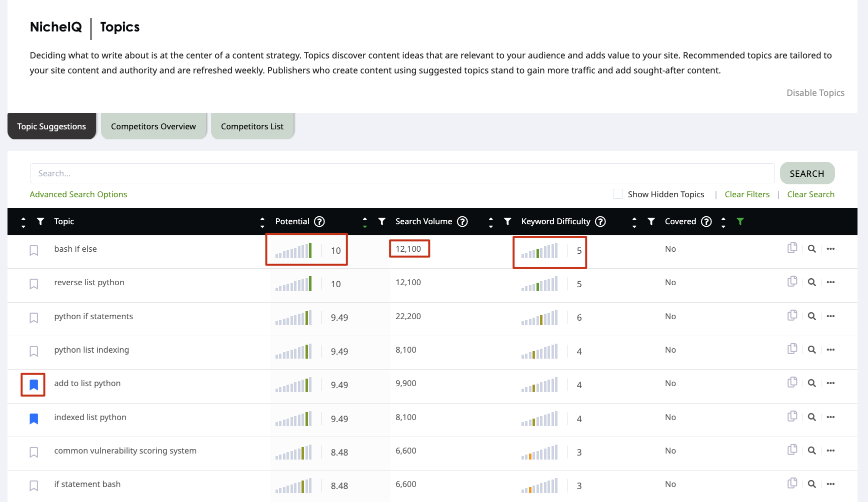Sort table by Covered column
Image resolution: width=868 pixels, height=502 pixels.
[x=634, y=222]
